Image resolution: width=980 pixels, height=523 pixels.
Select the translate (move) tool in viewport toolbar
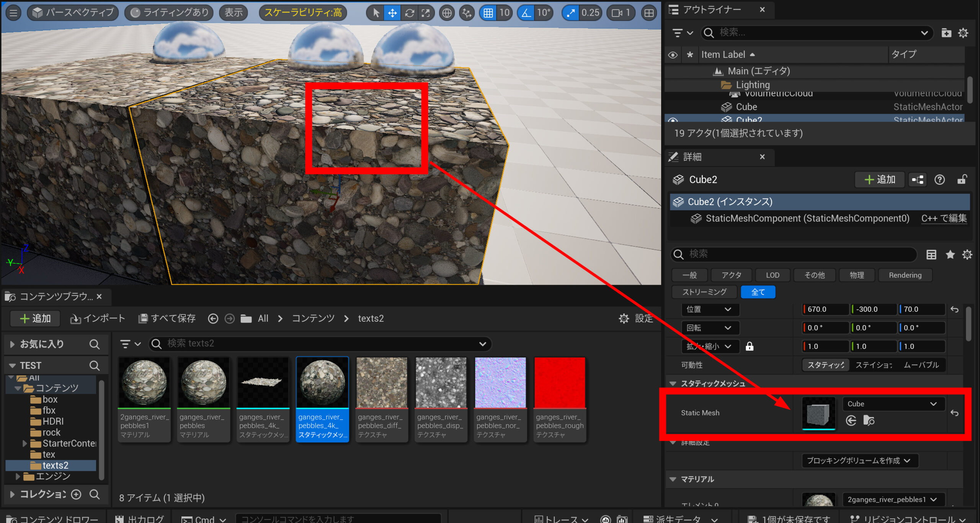[x=392, y=13]
